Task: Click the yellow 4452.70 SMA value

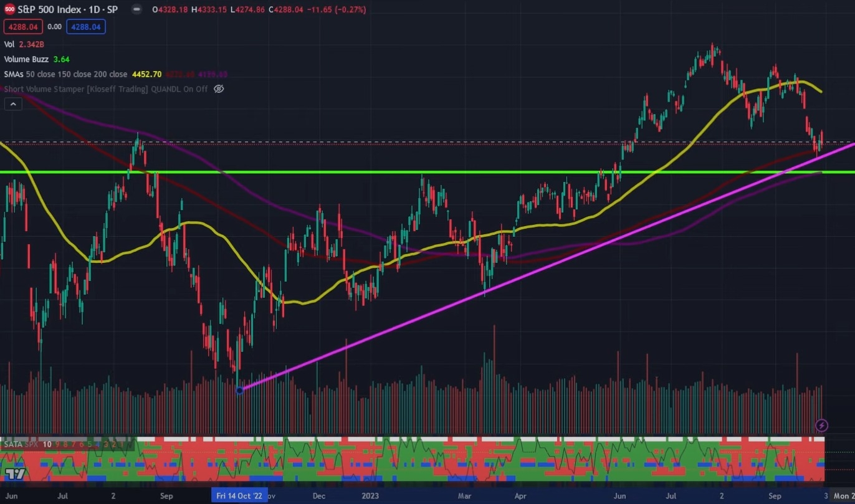Action: coord(147,74)
